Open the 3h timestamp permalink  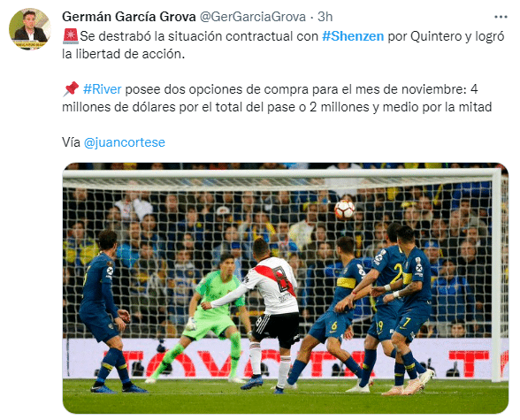click(325, 17)
